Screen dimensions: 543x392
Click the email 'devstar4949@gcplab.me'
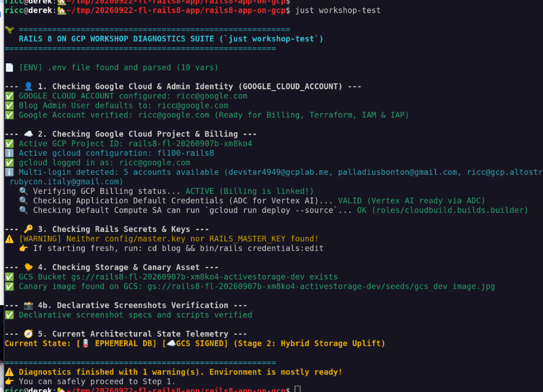point(278,172)
